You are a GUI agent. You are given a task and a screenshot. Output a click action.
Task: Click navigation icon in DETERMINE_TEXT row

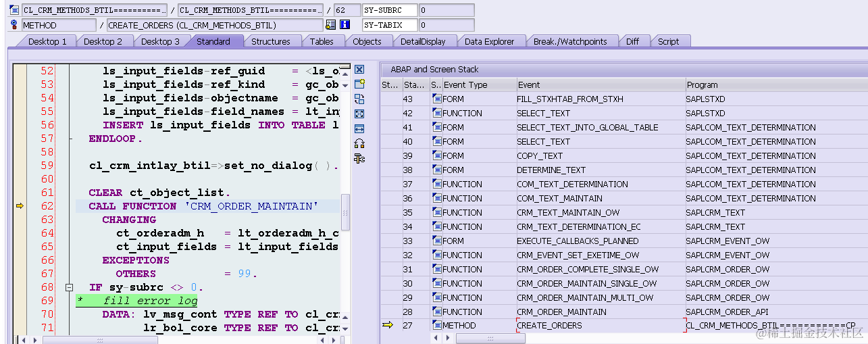pyautogui.click(x=437, y=170)
